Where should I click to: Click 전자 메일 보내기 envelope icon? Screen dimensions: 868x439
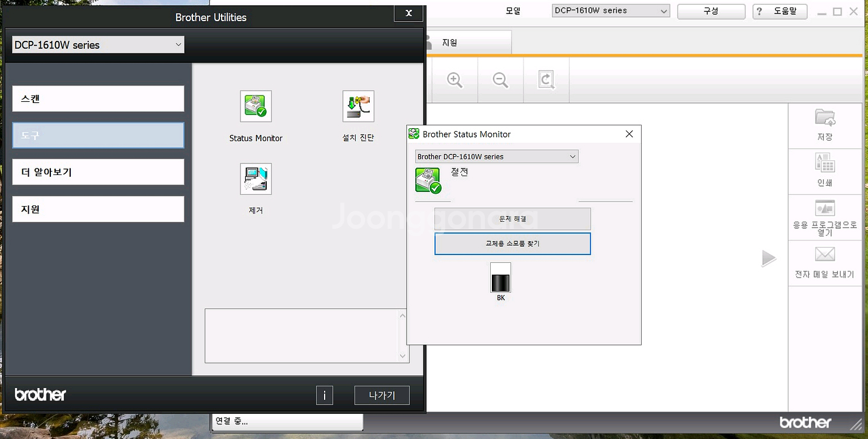click(x=825, y=255)
